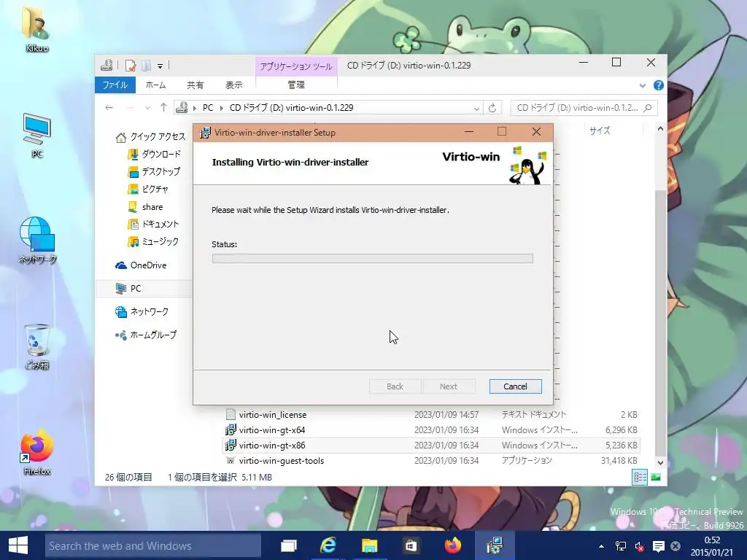Select the virtio-win-guest-tools application file
The width and height of the screenshot is (747, 560).
(432, 461)
